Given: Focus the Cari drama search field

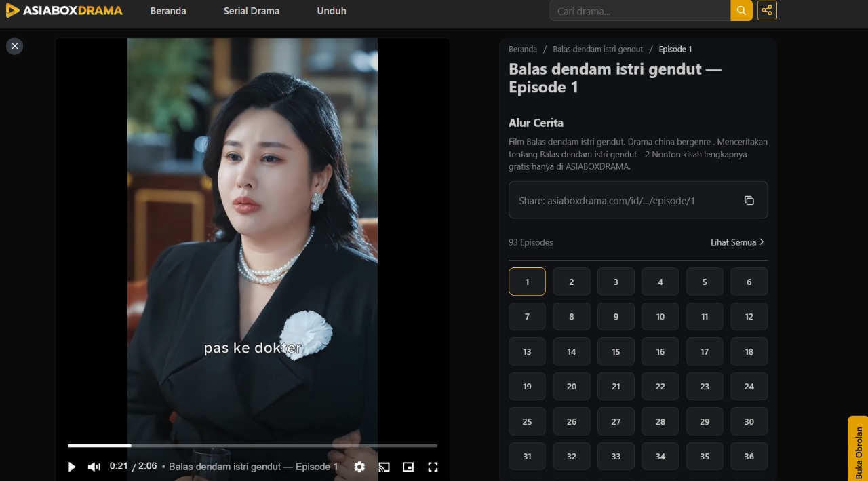Looking at the screenshot, I should [639, 11].
